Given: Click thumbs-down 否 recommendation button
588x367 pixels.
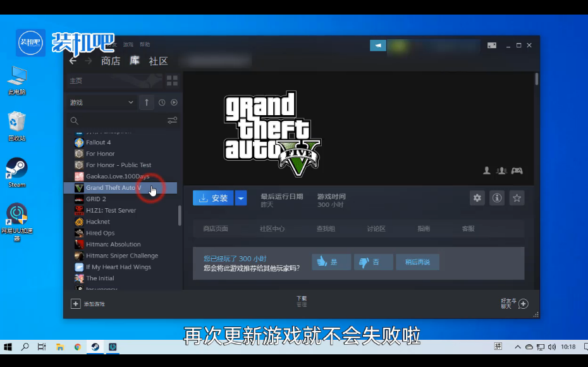Looking at the screenshot, I should (373, 262).
